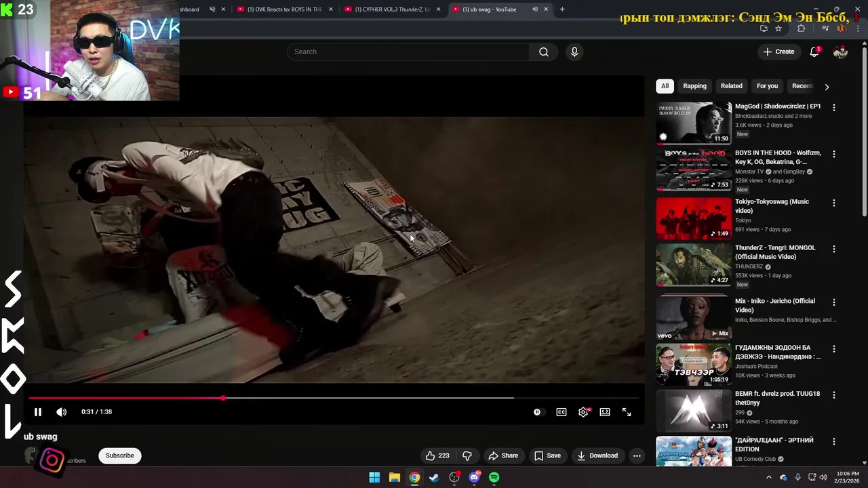
Task: Select the For you filter chip
Action: click(767, 86)
